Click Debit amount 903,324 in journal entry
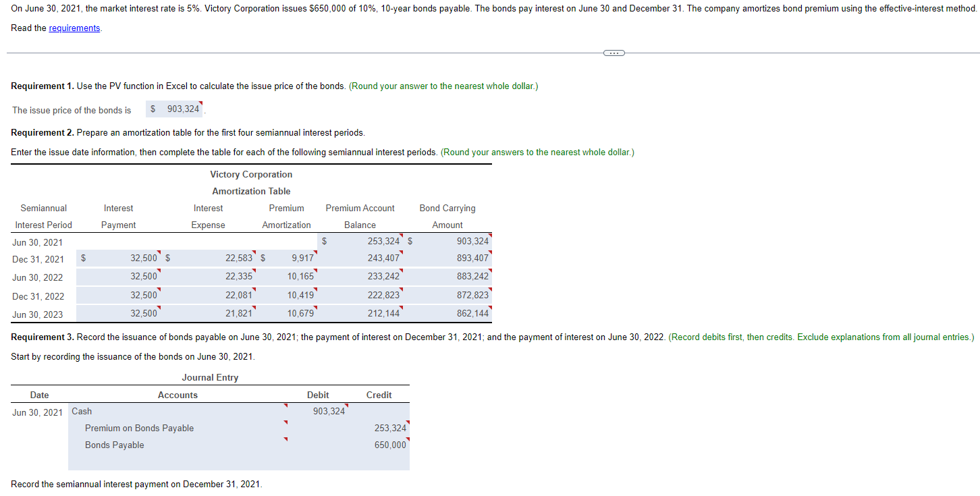Screen dimensions: 980x496 click(x=328, y=410)
